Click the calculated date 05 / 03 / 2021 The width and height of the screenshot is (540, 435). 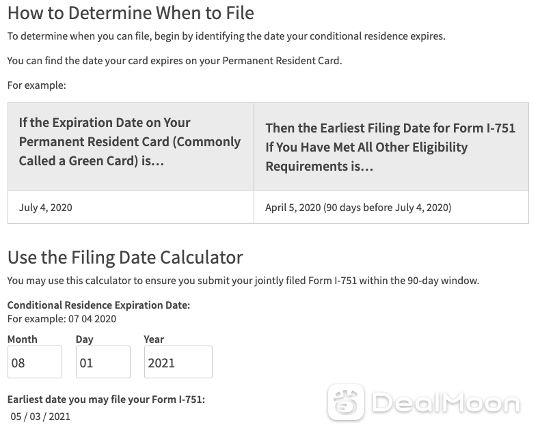click(x=40, y=416)
